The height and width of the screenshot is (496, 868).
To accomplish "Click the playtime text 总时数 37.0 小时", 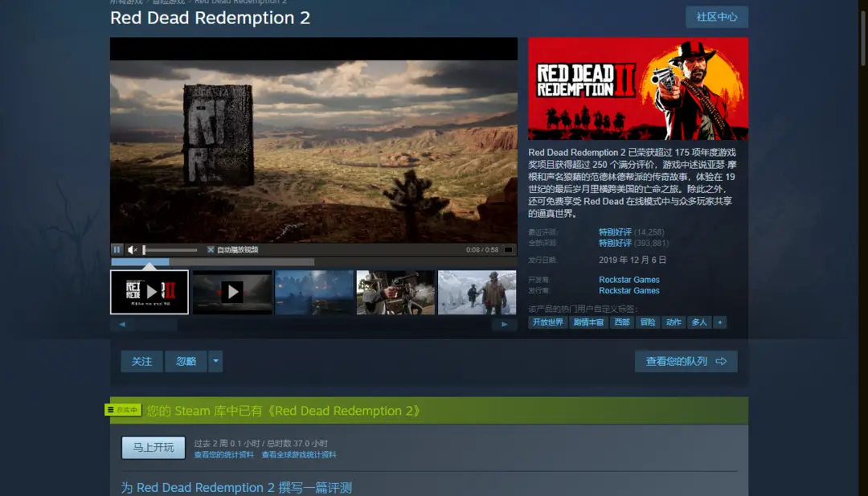I will click(x=297, y=444).
